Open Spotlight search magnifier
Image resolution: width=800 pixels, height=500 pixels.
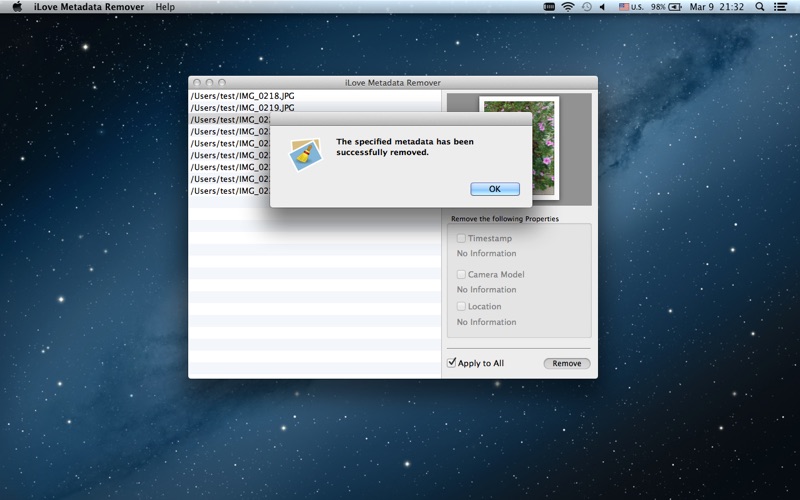tap(760, 7)
